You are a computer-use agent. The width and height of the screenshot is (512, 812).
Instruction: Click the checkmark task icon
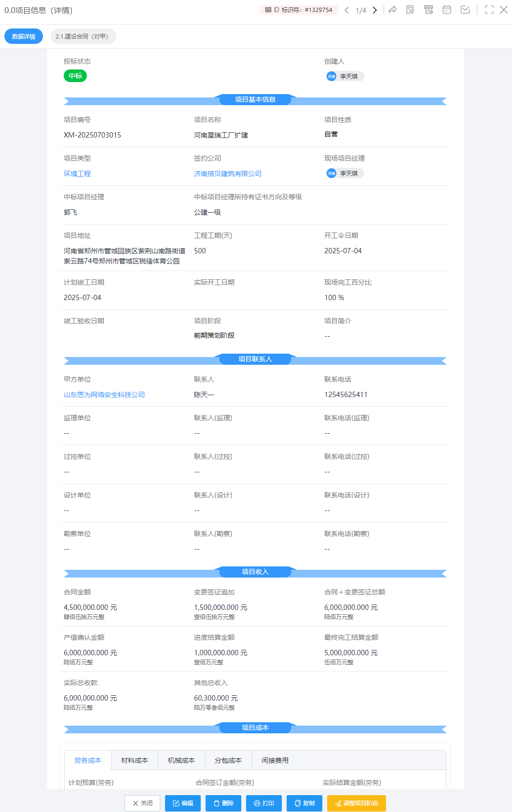(465, 10)
